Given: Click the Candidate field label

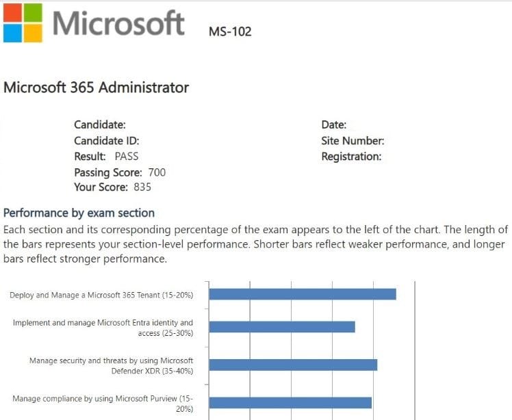Looking at the screenshot, I should pos(100,124).
